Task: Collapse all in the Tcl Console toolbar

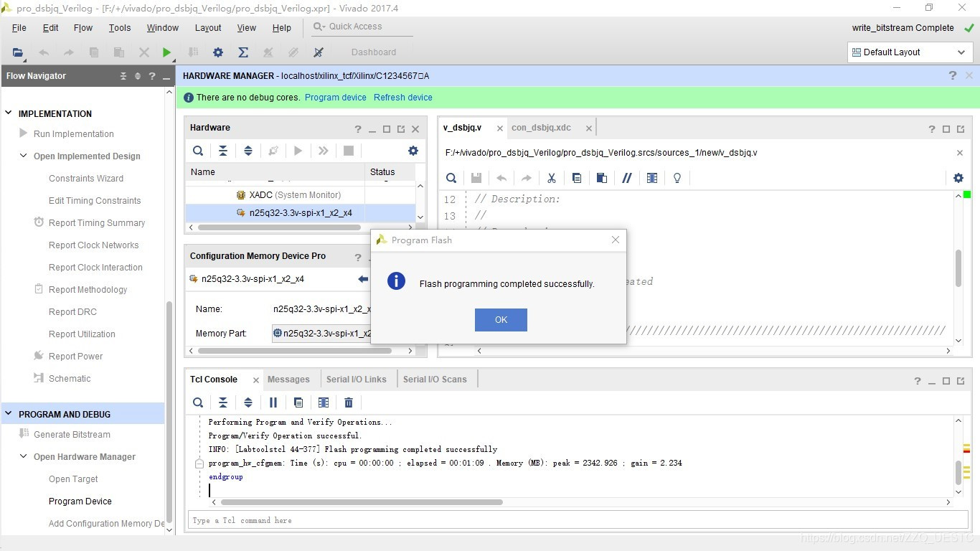Action: pyautogui.click(x=223, y=402)
